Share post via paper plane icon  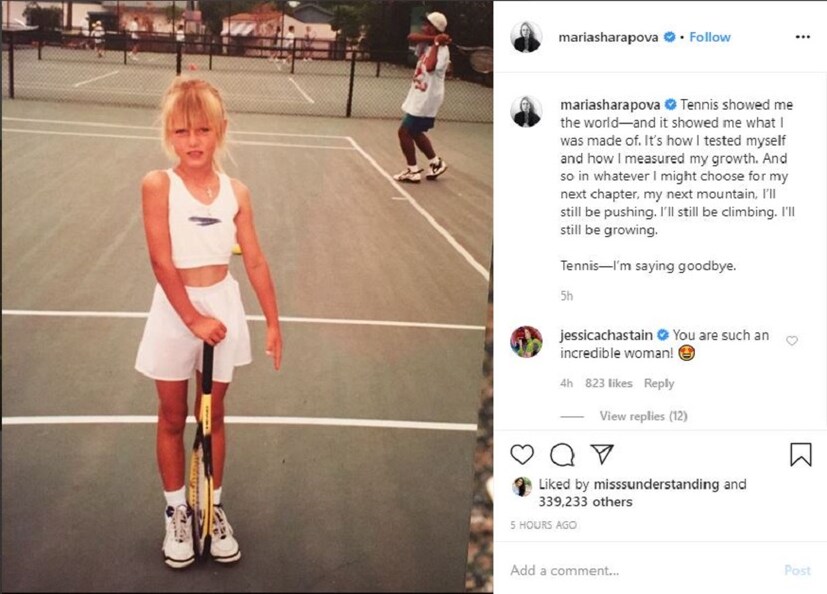[602, 454]
